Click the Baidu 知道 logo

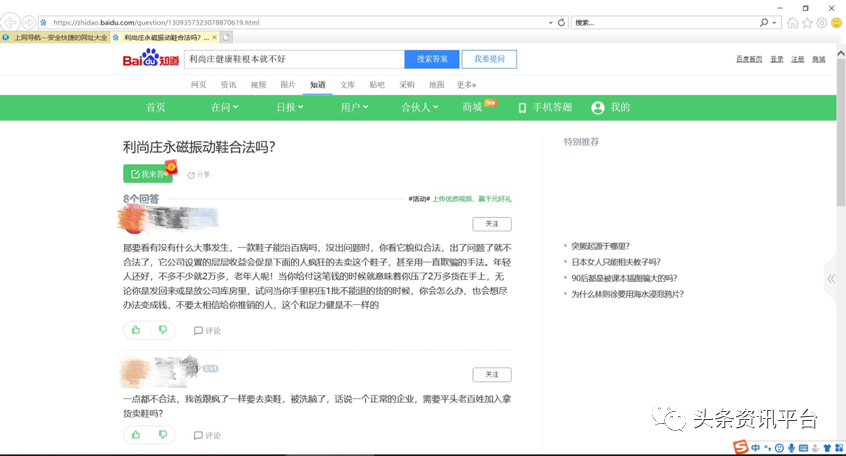[151, 58]
